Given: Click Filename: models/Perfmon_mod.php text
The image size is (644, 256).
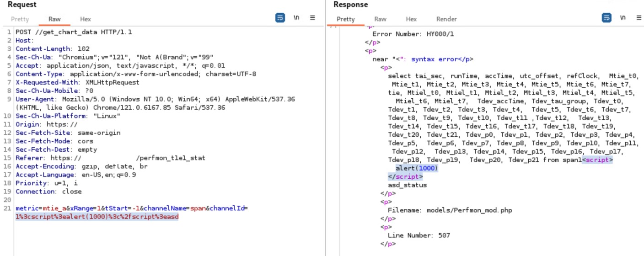Looking at the screenshot, I should pyautogui.click(x=450, y=210).
